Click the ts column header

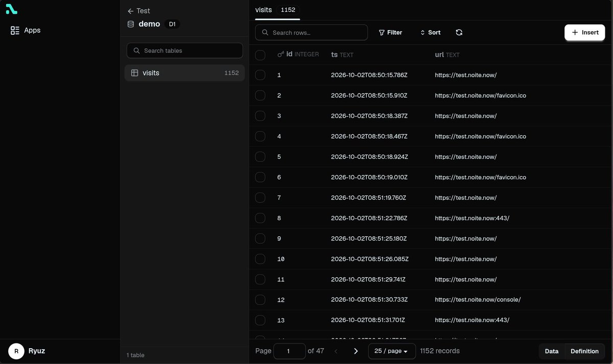click(x=342, y=55)
